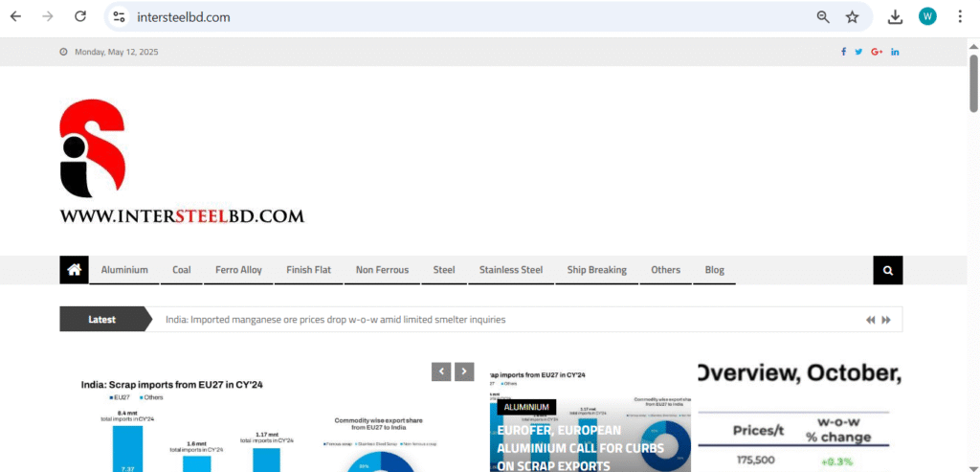Open the profile avatar W

tap(927, 17)
